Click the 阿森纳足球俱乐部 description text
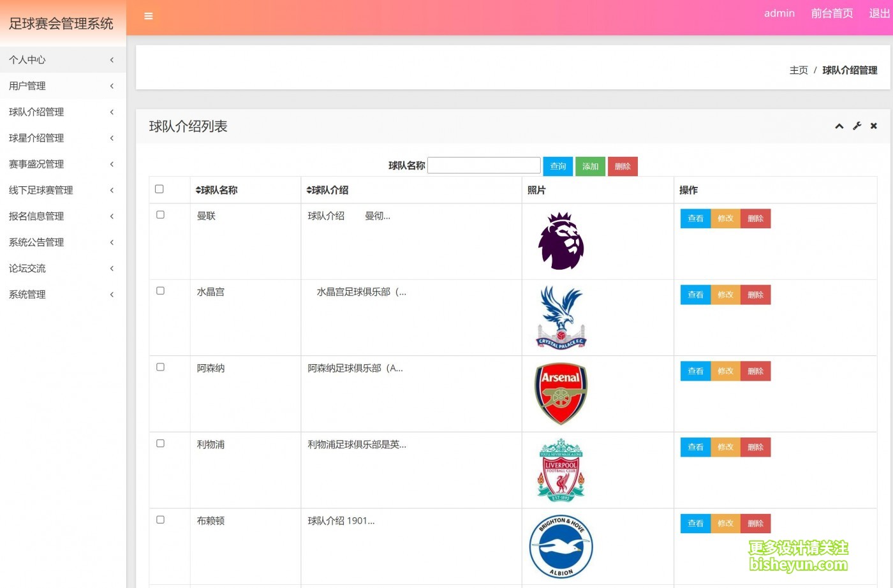 355,368
